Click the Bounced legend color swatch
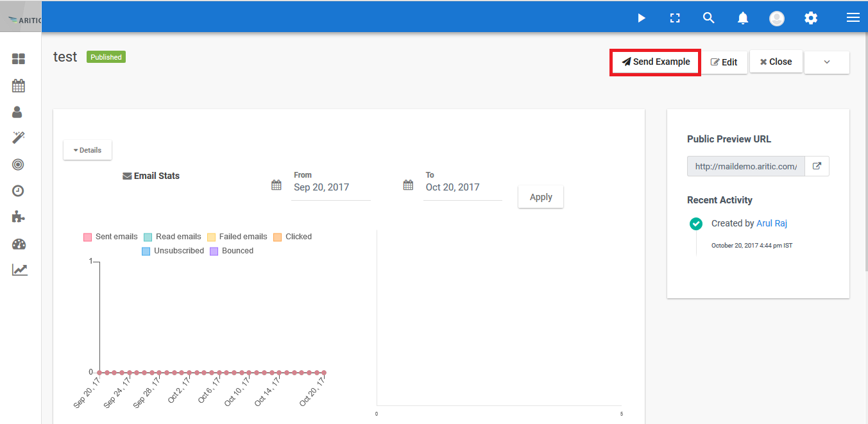The height and width of the screenshot is (424, 868). tap(214, 251)
